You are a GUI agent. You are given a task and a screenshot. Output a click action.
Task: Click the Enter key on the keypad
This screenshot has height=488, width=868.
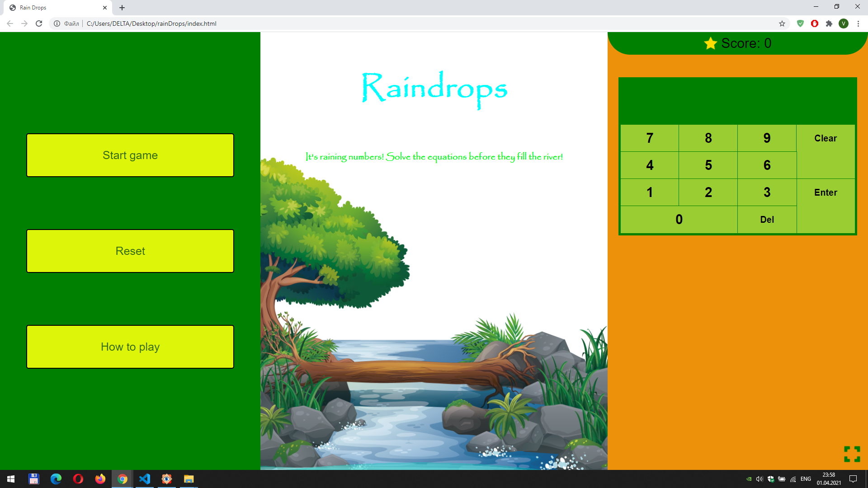coord(826,206)
